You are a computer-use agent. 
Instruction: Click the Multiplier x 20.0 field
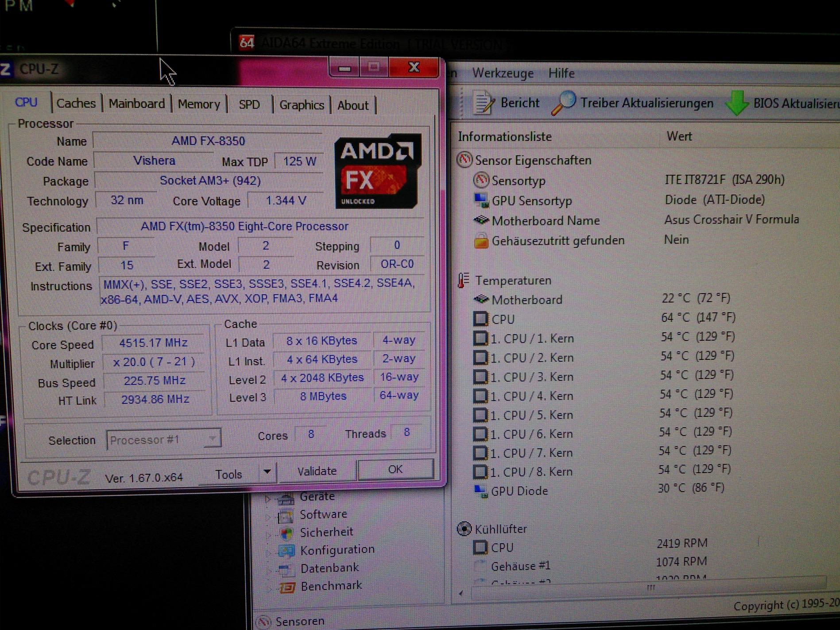[154, 362]
